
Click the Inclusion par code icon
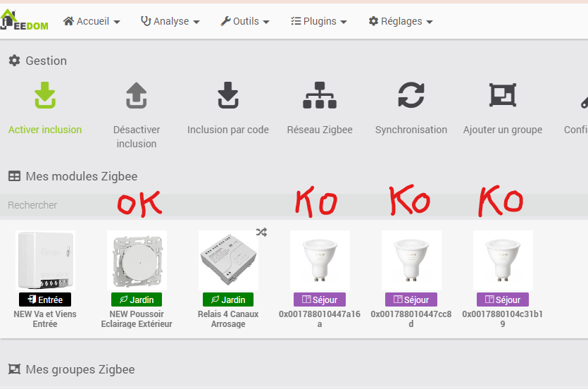[228, 95]
